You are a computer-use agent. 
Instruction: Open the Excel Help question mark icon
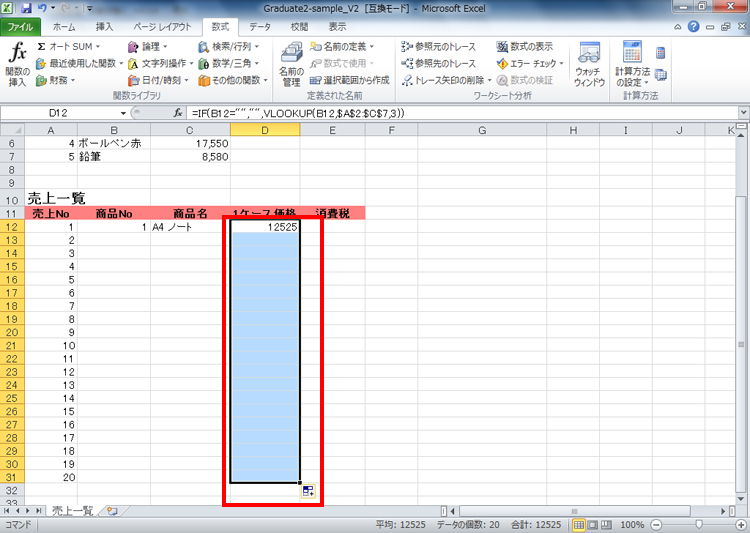tap(694, 27)
